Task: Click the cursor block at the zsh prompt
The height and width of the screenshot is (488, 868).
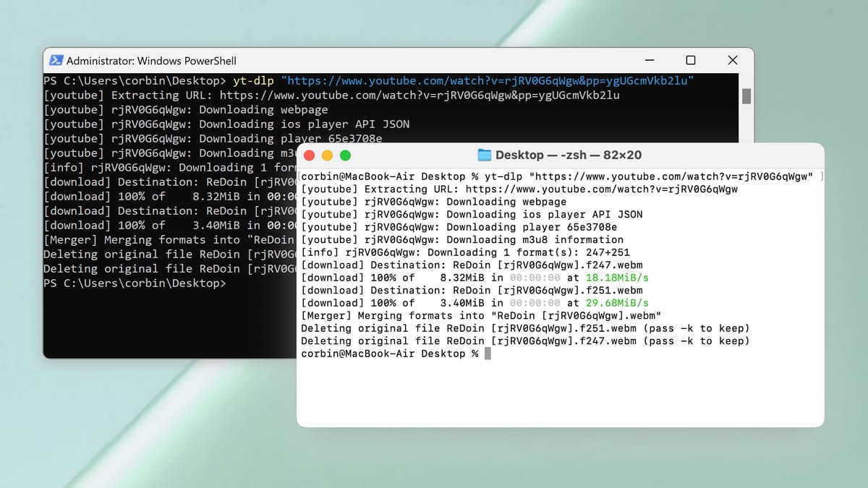Action: click(x=488, y=354)
